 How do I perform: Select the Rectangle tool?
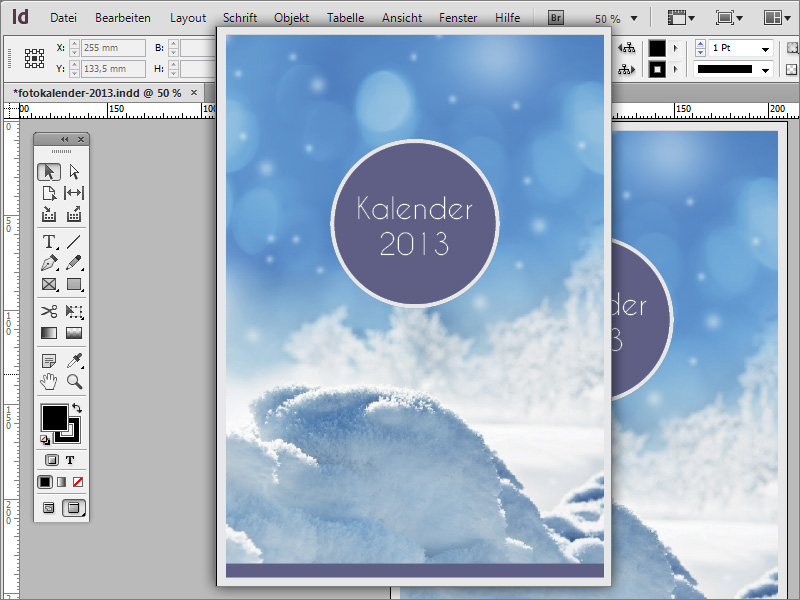(x=75, y=283)
